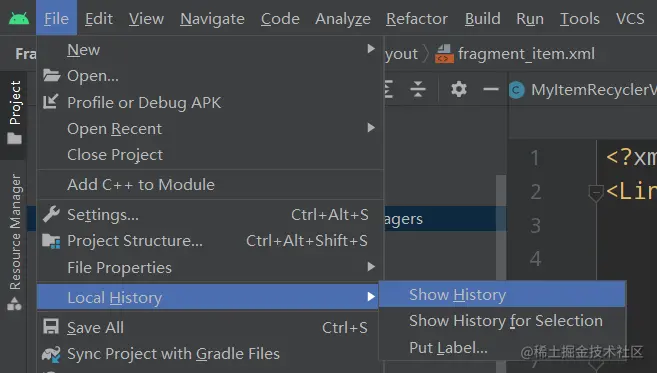Select Profile or Debug APK
Viewport: 657px width, 373px height.
pos(210,102)
